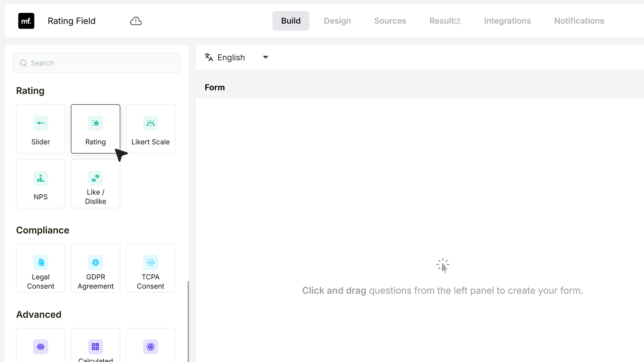Viewport: 644px width, 362px height.
Task: Expand language list with caret arrow
Action: point(266,57)
